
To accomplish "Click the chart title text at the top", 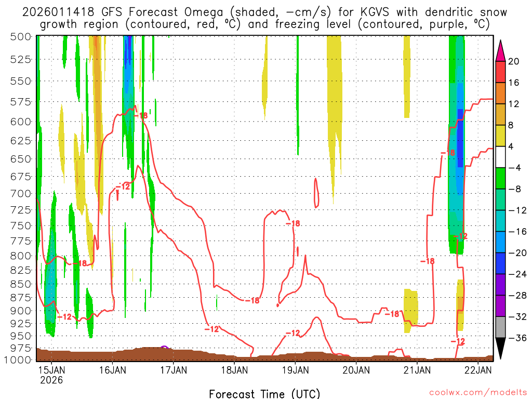I will (x=264, y=18).
